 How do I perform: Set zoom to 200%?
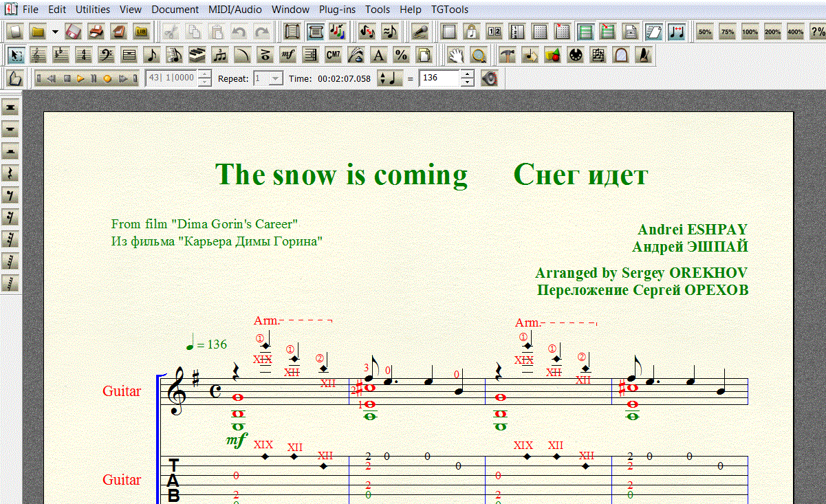pos(772,31)
